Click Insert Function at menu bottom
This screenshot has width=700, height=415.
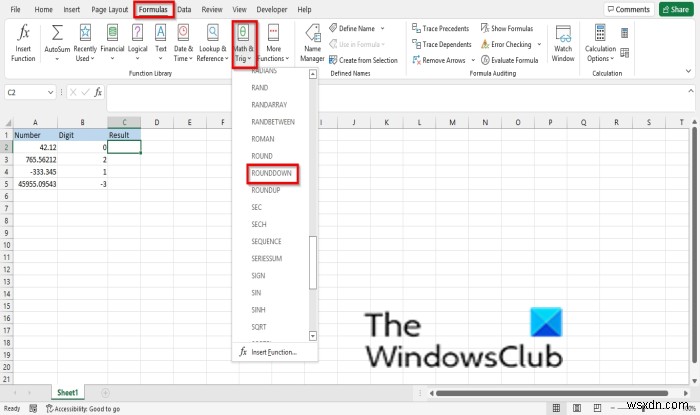274,352
